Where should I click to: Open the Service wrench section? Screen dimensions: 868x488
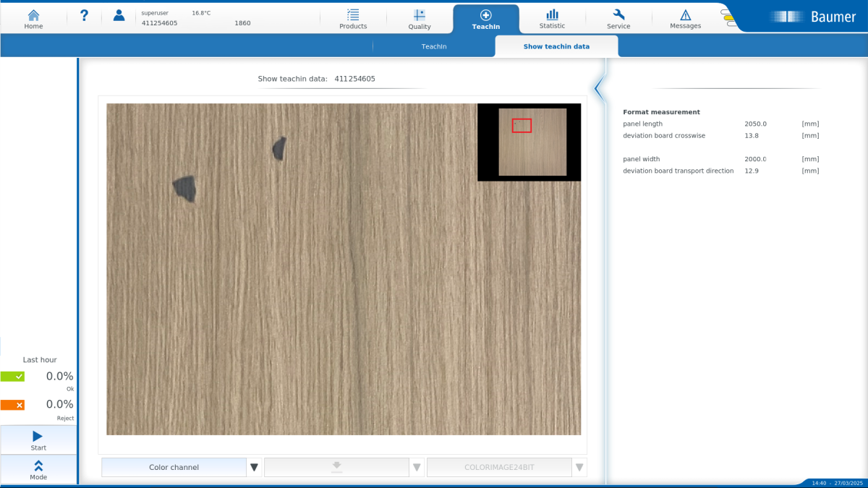[x=618, y=19]
